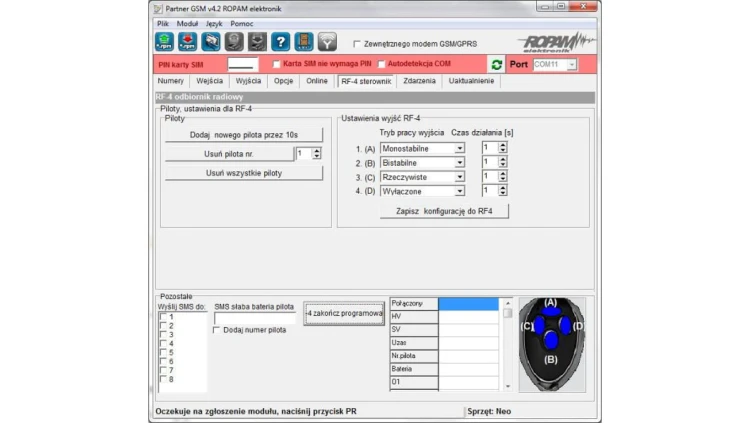
Task: Open output 1 (A) Monostabilne dropdown
Action: point(459,148)
